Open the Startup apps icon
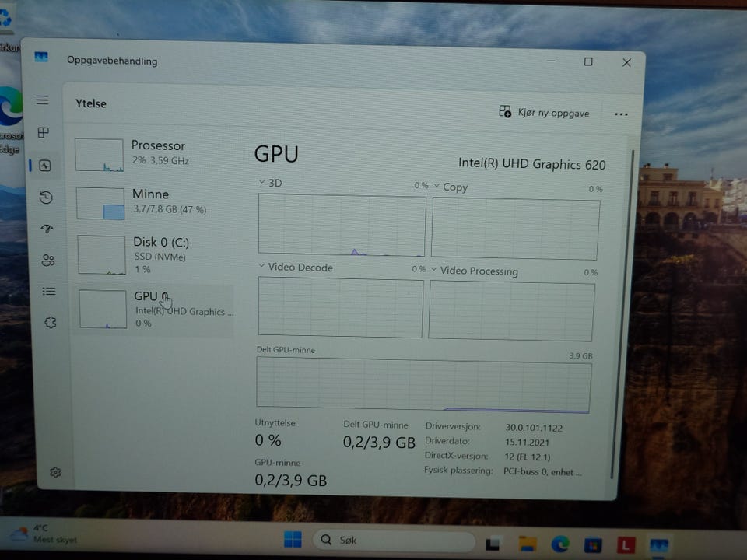The height and width of the screenshot is (560, 747). click(47, 229)
